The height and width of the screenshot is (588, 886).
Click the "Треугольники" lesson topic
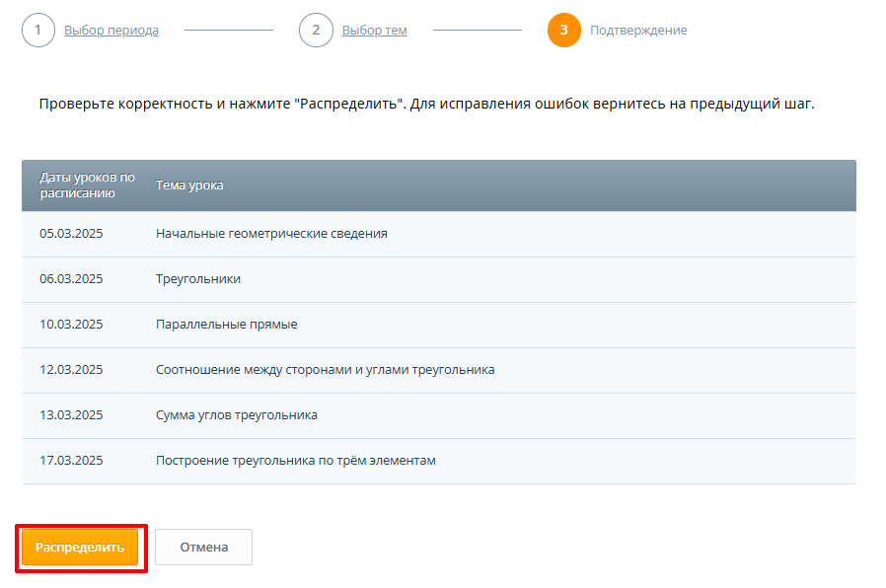click(x=198, y=279)
